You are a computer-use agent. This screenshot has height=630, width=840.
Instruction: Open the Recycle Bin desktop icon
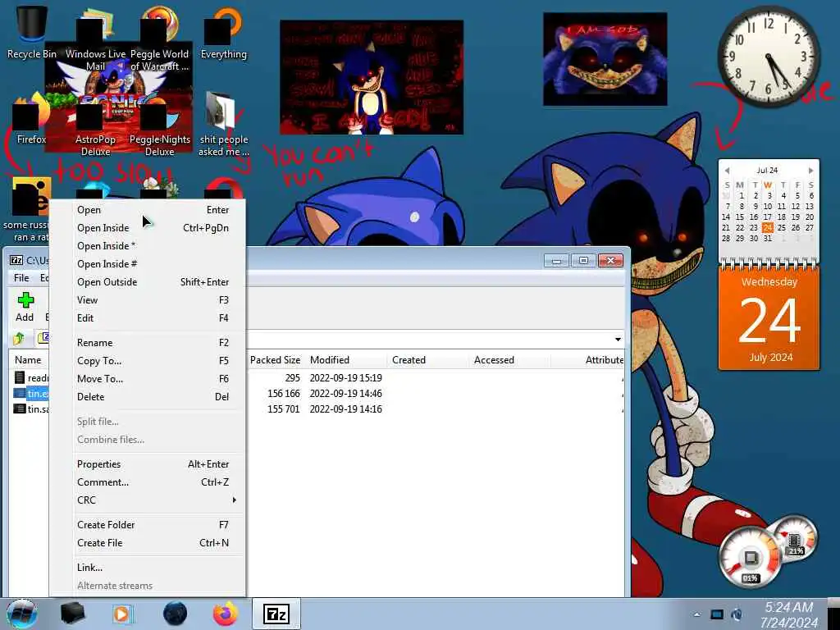[x=31, y=31]
